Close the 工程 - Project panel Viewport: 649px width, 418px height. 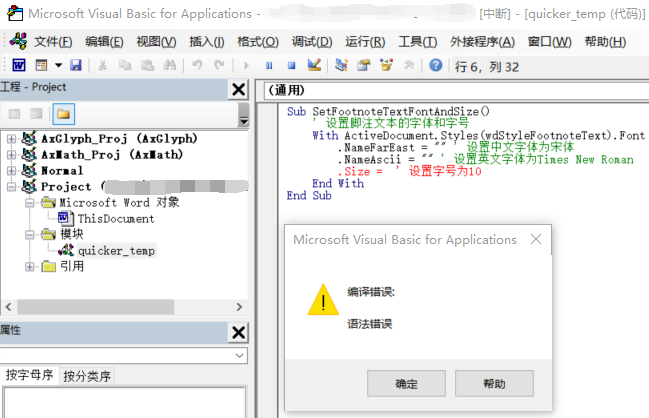click(x=238, y=89)
